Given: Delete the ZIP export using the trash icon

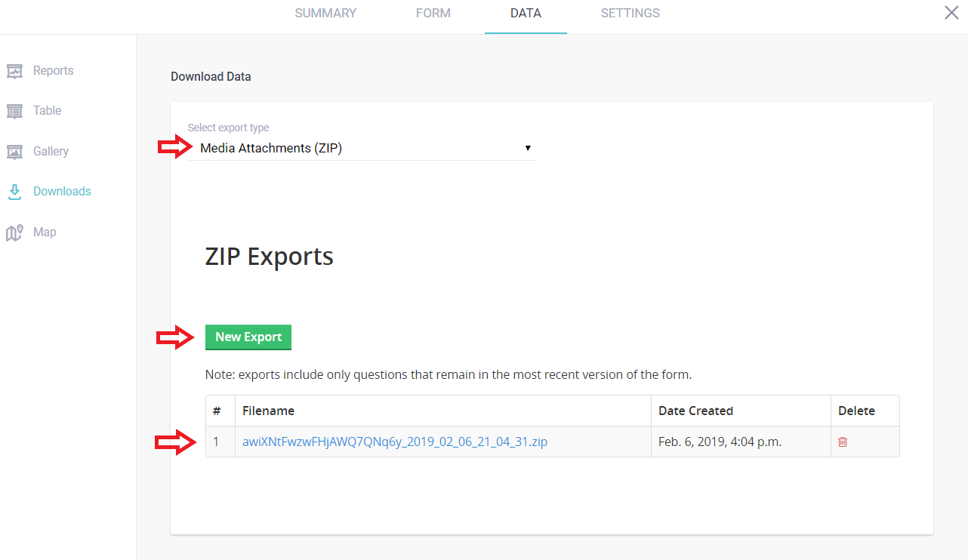Looking at the screenshot, I should coord(843,442).
